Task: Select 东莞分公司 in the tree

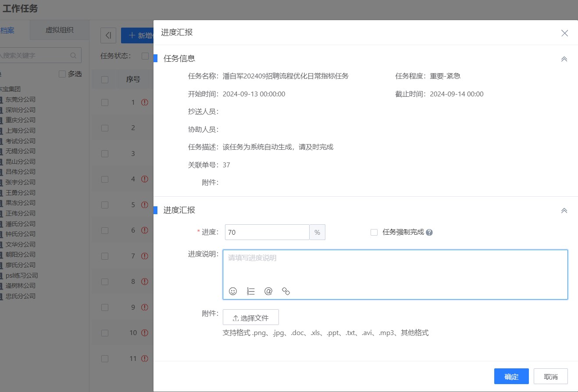Action: 20,99
